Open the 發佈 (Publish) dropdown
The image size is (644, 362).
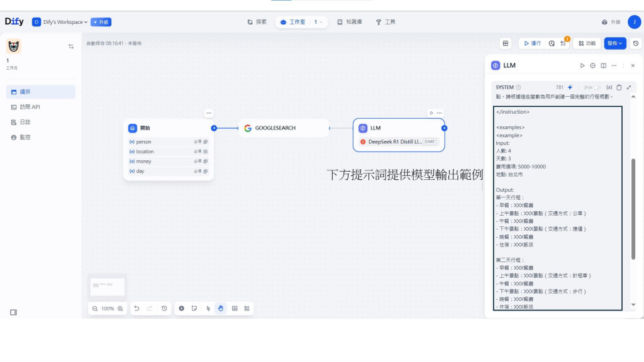tap(615, 43)
